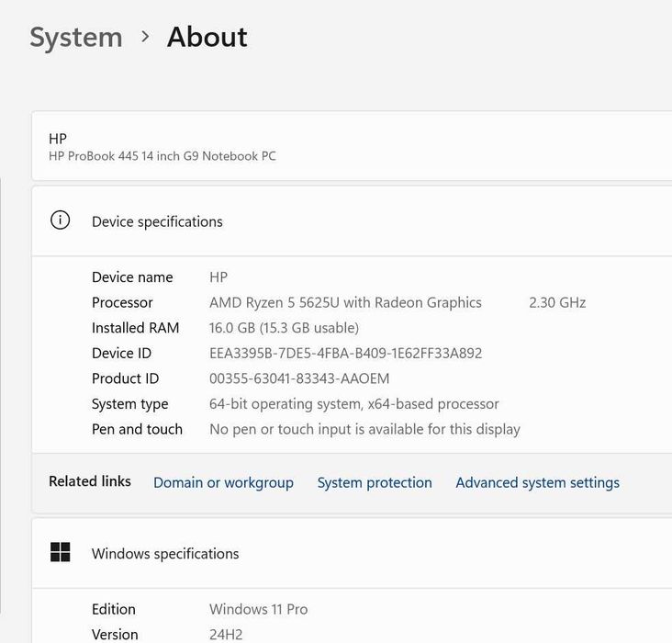Click the Version label
Viewport: 672px width, 643px height.
coord(115,635)
